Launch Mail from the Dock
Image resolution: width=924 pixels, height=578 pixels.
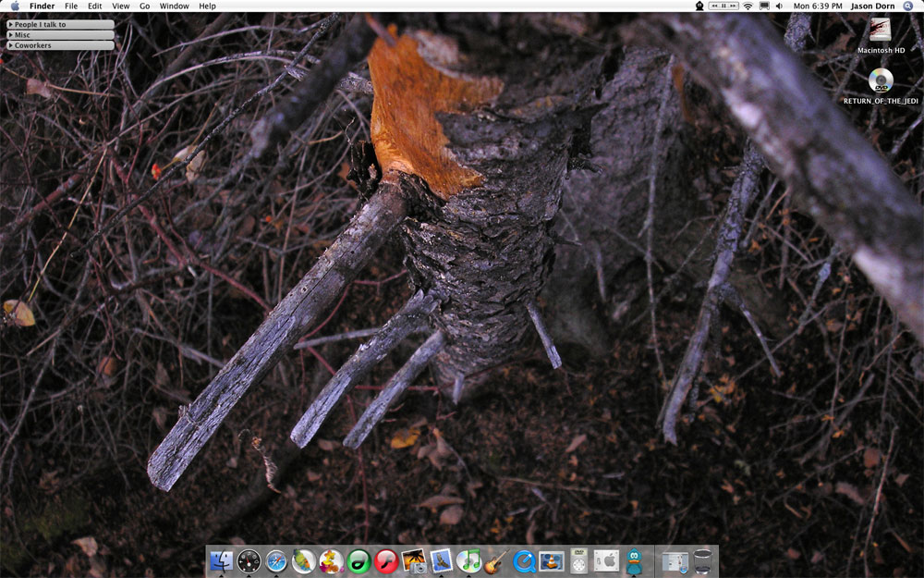pos(442,560)
